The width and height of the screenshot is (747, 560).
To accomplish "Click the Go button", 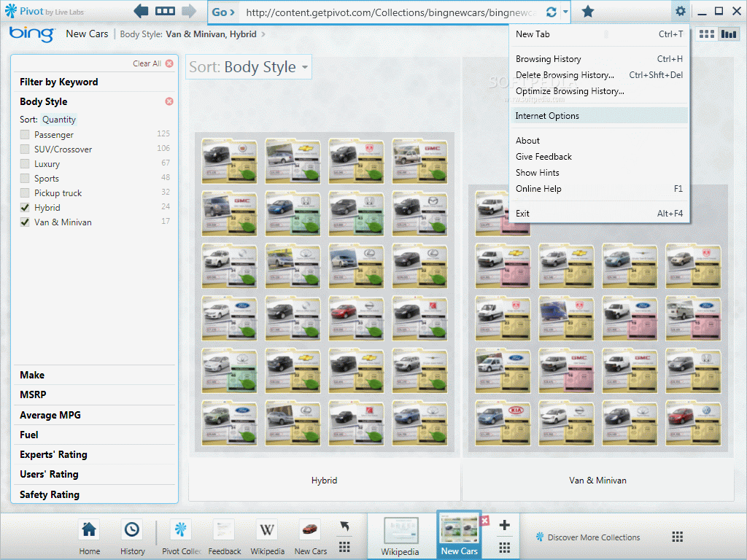I will (223, 12).
